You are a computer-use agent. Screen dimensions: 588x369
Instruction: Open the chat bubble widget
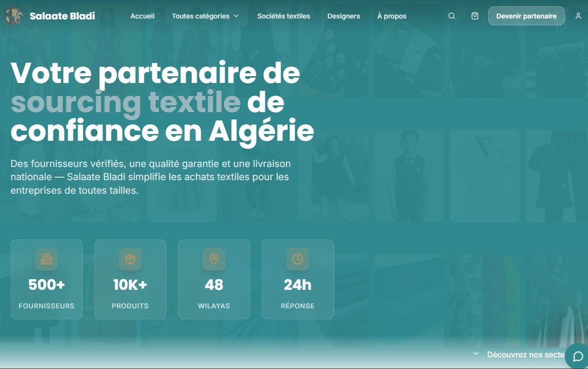pyautogui.click(x=577, y=356)
